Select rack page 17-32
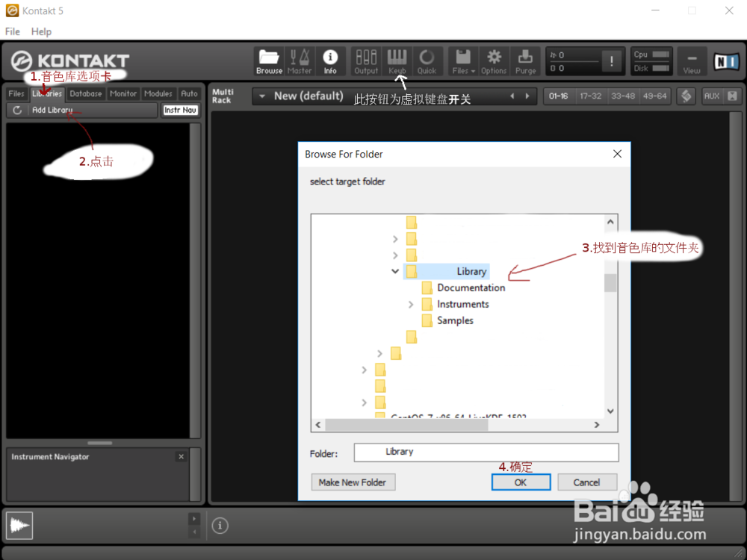The width and height of the screenshot is (747, 560). pyautogui.click(x=591, y=96)
